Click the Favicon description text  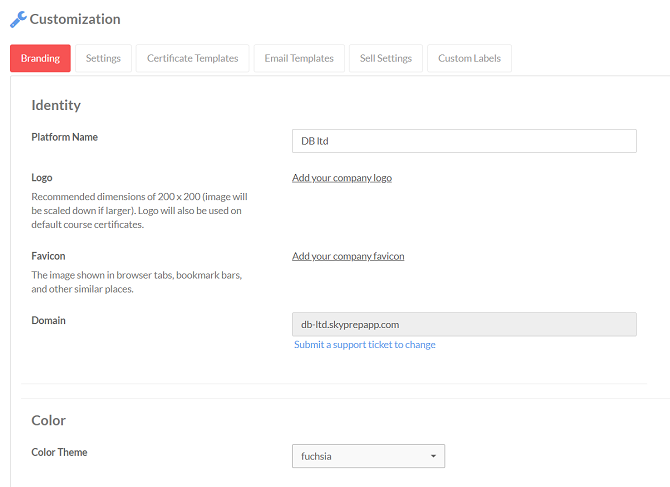pos(137,282)
